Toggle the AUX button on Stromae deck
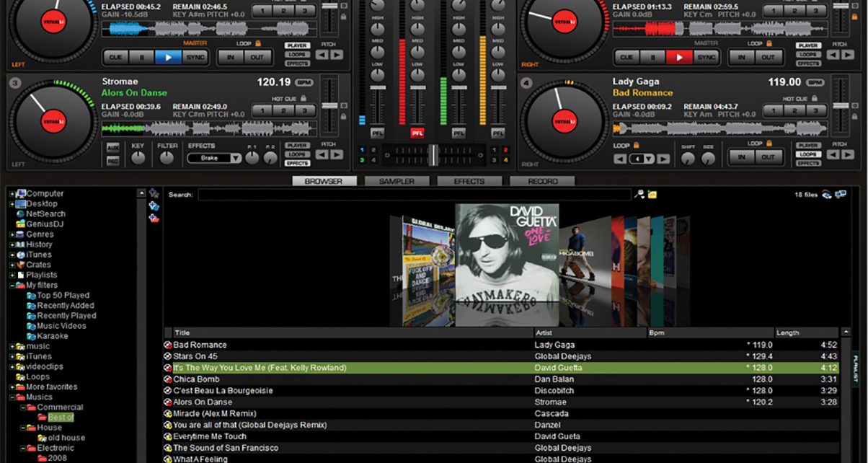The image size is (868, 463). 113,147
